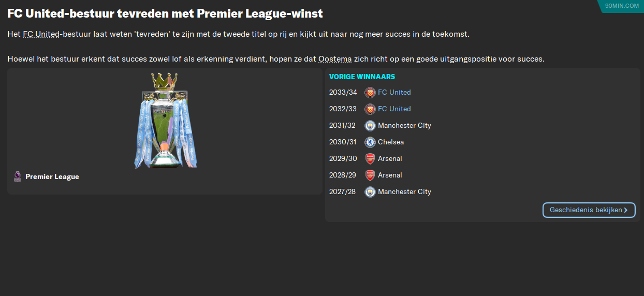The width and height of the screenshot is (644, 296).
Task: Click Chelsea badge for 2030/31
Action: 370,142
